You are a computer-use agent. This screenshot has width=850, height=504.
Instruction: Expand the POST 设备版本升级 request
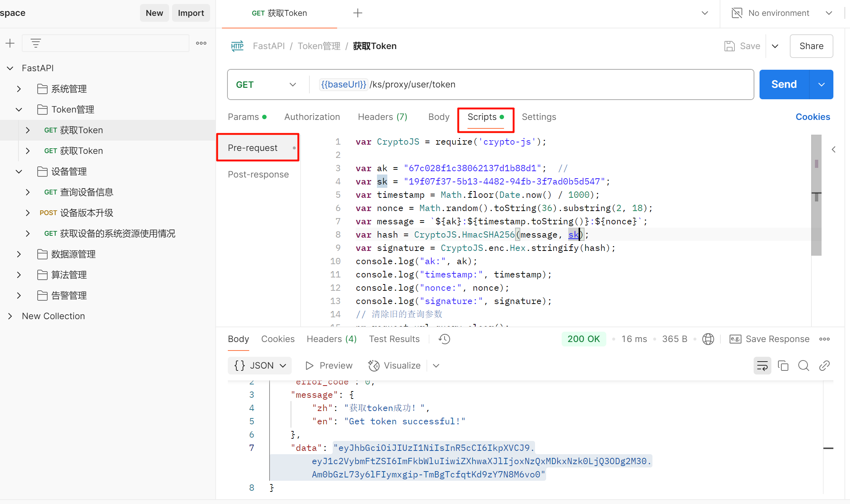pyautogui.click(x=28, y=213)
